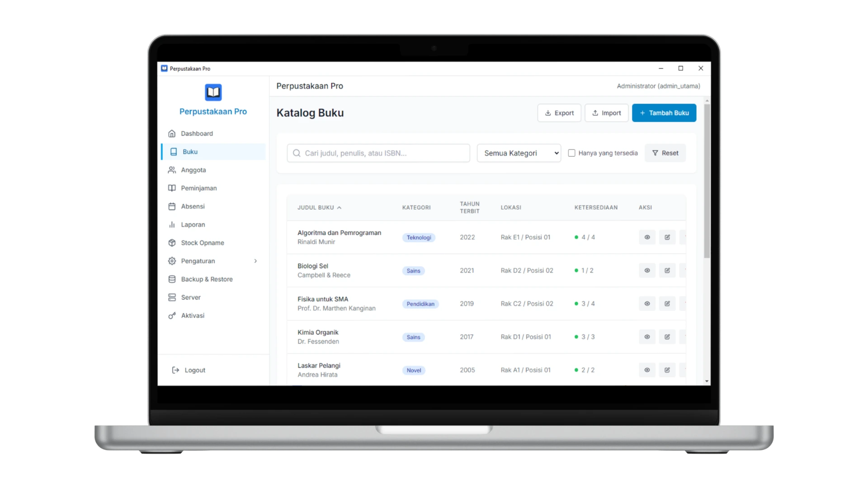The width and height of the screenshot is (868, 488).
Task: Click the vertical scrollbar thumb
Action: (x=707, y=181)
